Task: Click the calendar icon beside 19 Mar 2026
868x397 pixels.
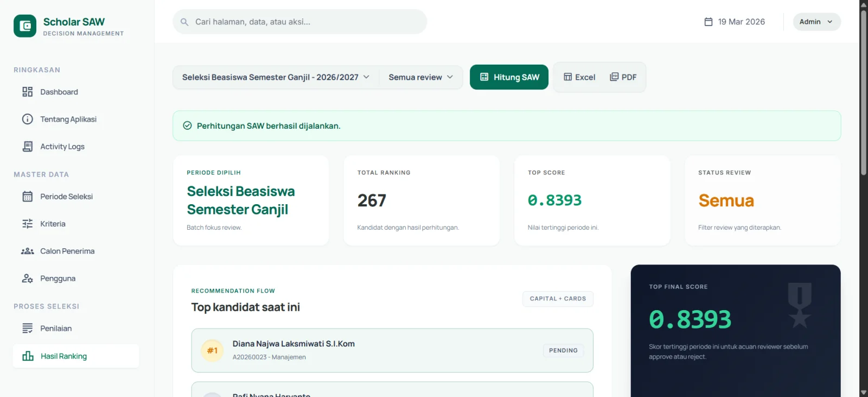Action: [709, 22]
